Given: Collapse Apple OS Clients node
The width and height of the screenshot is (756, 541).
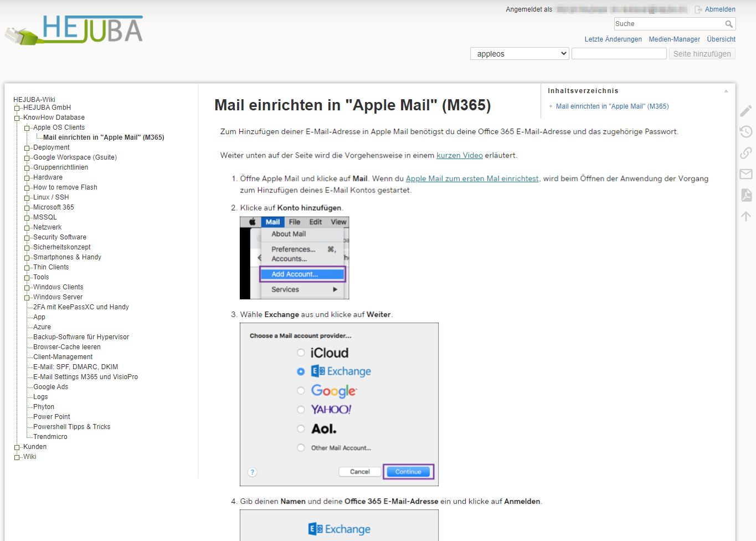Looking at the screenshot, I should [x=27, y=128].
